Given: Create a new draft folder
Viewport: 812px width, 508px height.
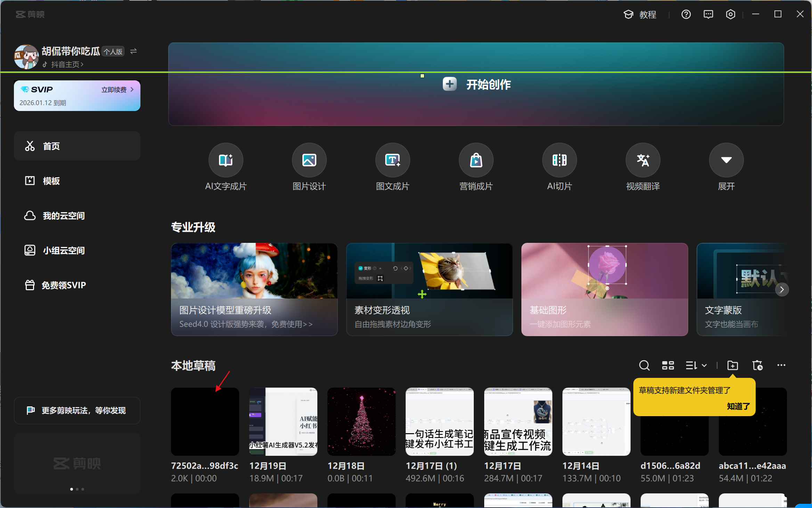Looking at the screenshot, I should [732, 365].
